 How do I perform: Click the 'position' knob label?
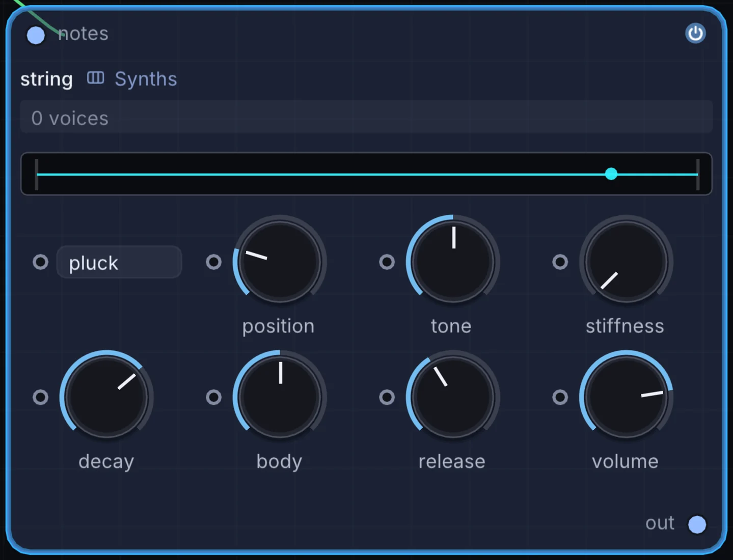278,326
